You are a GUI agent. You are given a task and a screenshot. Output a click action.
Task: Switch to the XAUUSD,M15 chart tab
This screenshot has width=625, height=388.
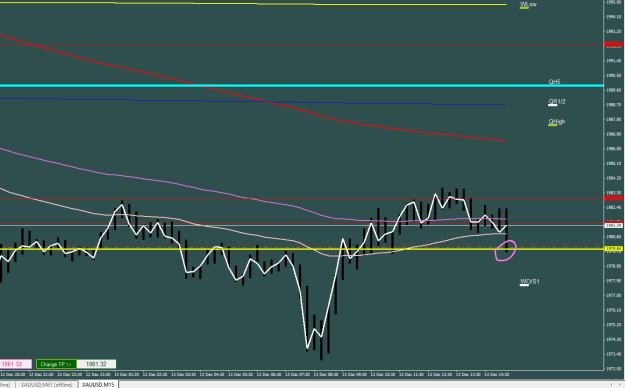98,384
